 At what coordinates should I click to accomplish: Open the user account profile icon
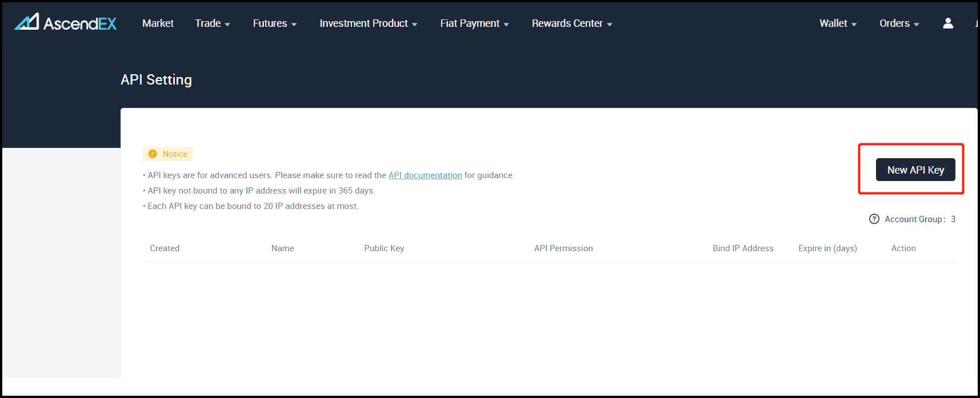point(948,23)
